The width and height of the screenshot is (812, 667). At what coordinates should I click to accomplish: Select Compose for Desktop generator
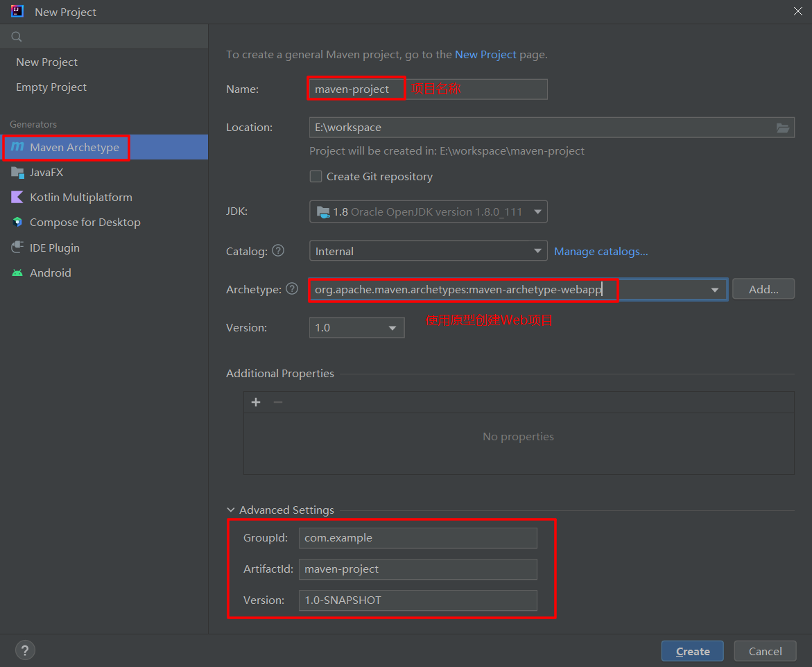click(104, 222)
